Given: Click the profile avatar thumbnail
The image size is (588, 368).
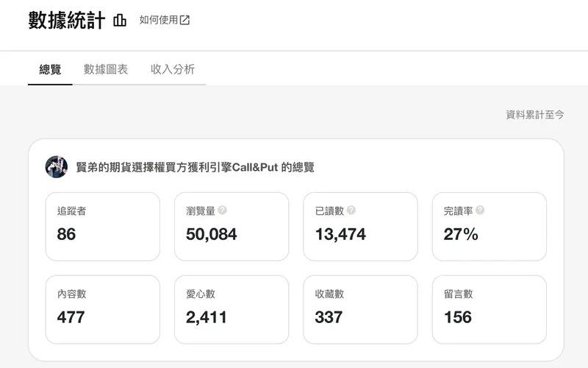Looking at the screenshot, I should tap(57, 167).
